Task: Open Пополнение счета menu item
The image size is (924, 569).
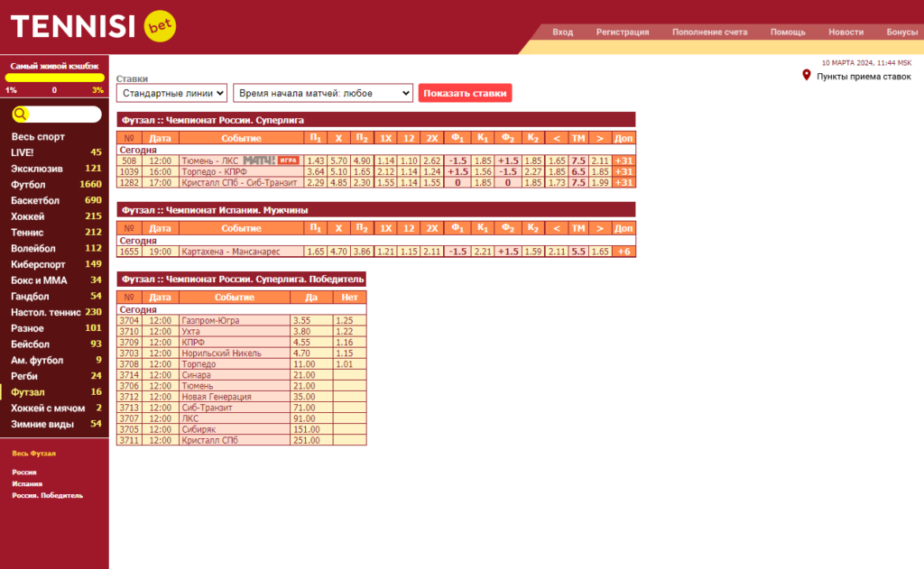Action: click(709, 32)
